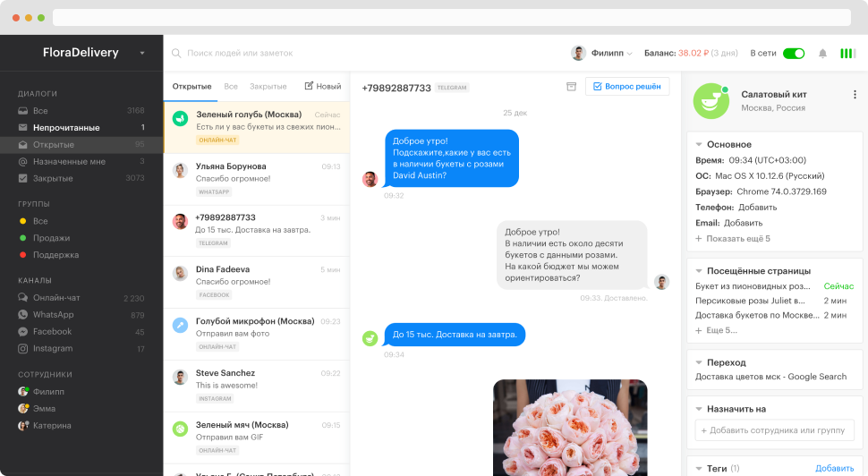The width and height of the screenshot is (868, 476).
Task: Click the Вопрос решён button
Action: (627, 87)
